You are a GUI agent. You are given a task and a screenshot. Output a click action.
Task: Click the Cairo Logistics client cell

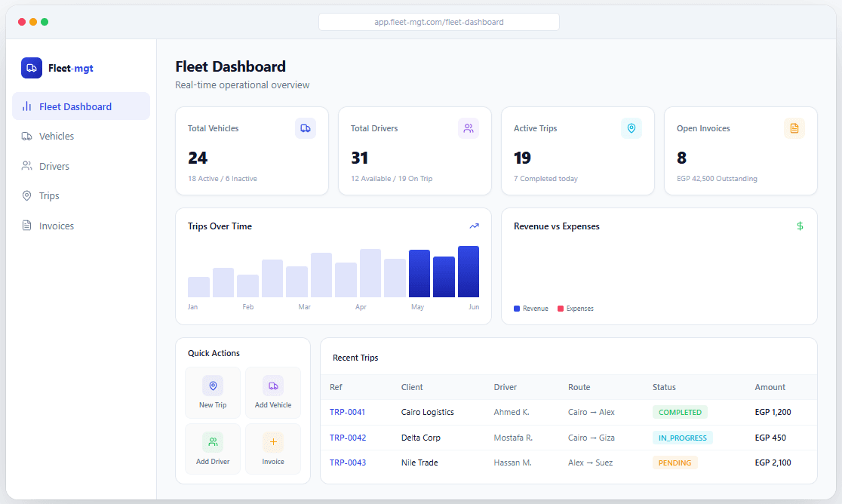tap(428, 412)
